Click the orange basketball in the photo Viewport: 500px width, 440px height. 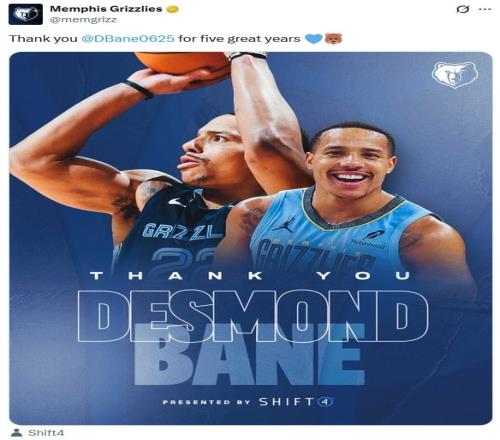tap(183, 63)
